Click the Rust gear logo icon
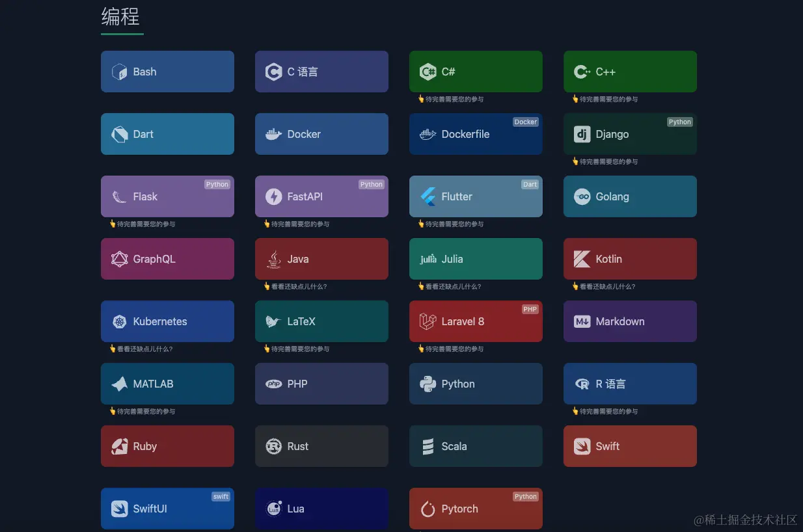This screenshot has height=532, width=803. coord(273,446)
